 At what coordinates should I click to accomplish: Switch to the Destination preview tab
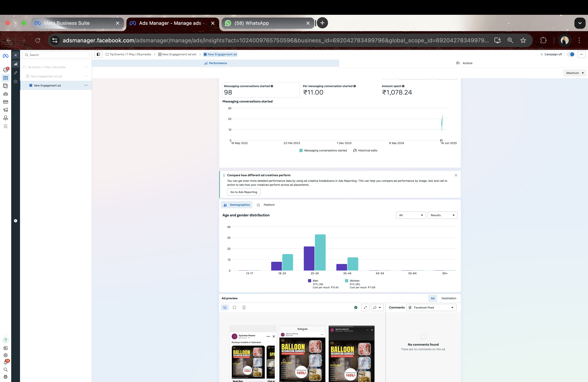coord(448,298)
